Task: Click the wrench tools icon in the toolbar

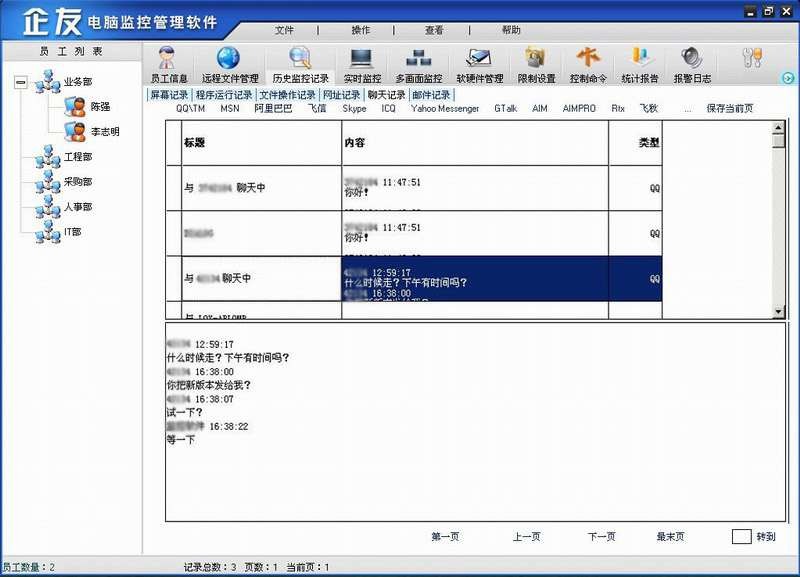Action: click(x=752, y=58)
